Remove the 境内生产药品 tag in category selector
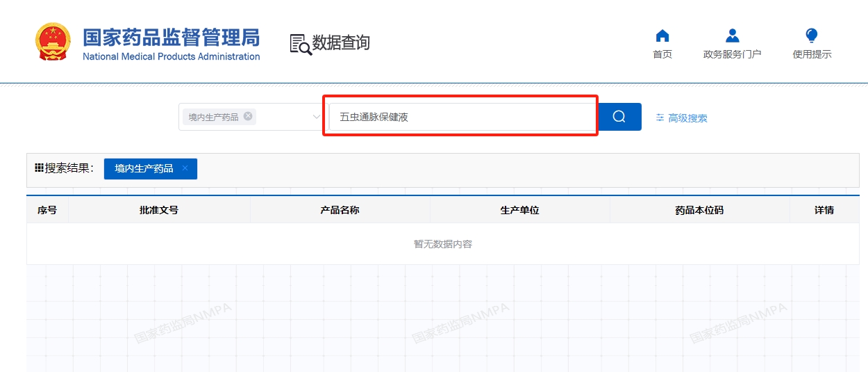 [x=248, y=116]
